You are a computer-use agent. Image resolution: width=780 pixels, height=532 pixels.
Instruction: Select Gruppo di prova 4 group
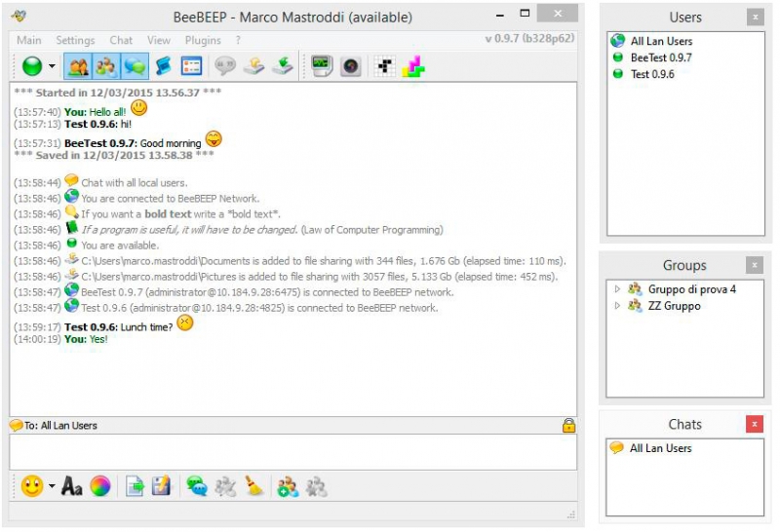click(x=691, y=288)
